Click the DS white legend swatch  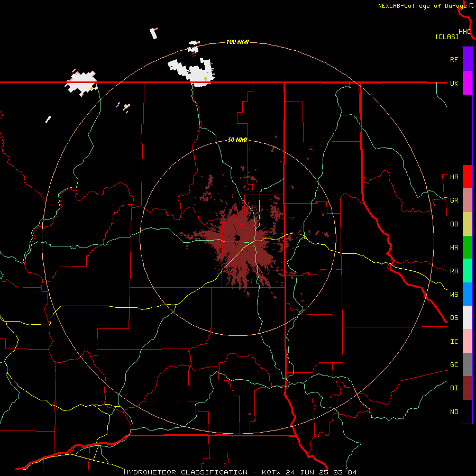click(x=467, y=317)
